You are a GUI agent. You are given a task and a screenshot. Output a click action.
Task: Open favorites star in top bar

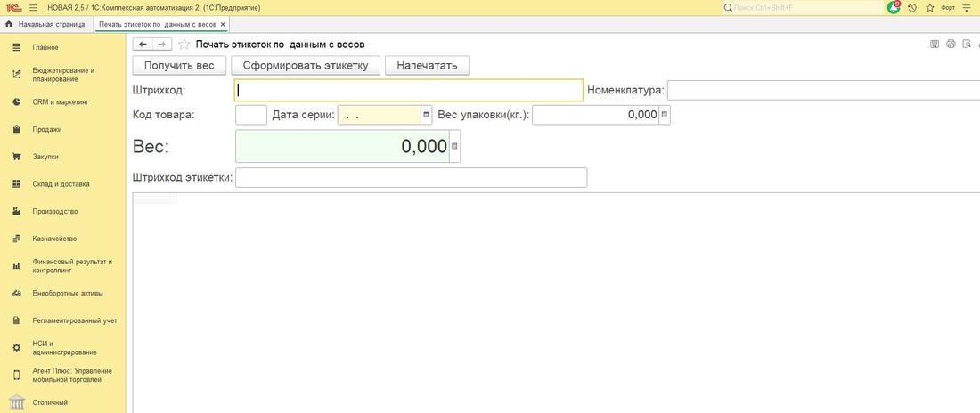[930, 7]
